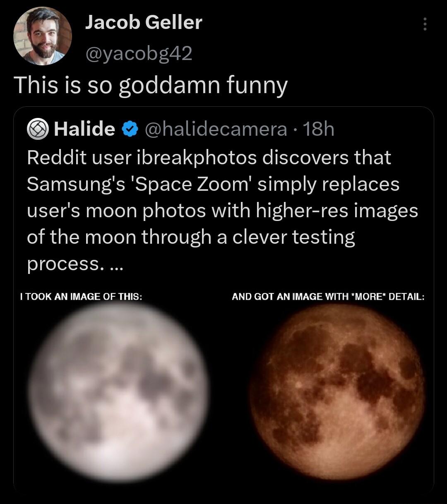This screenshot has height=504, width=447.
Task: Click the 'I TOOK AN IMAGE OF THIS' caption
Action: click(81, 296)
